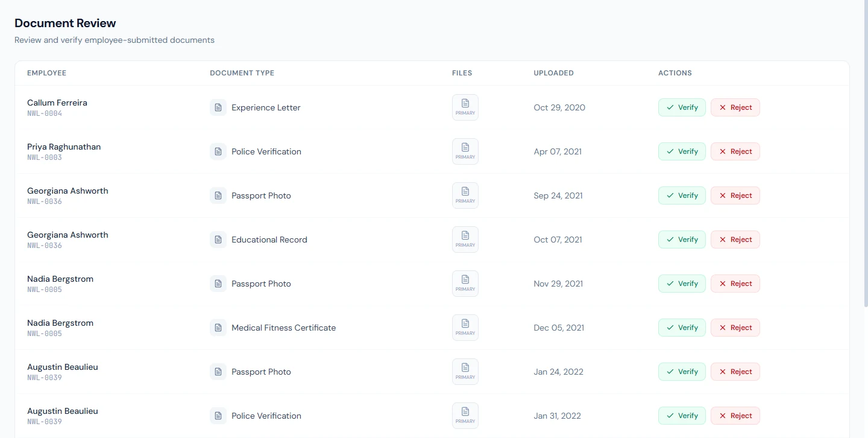Reject Augustin Beaulieu's Passport Photo
Screen dimensions: 868x438
[x=735, y=372]
